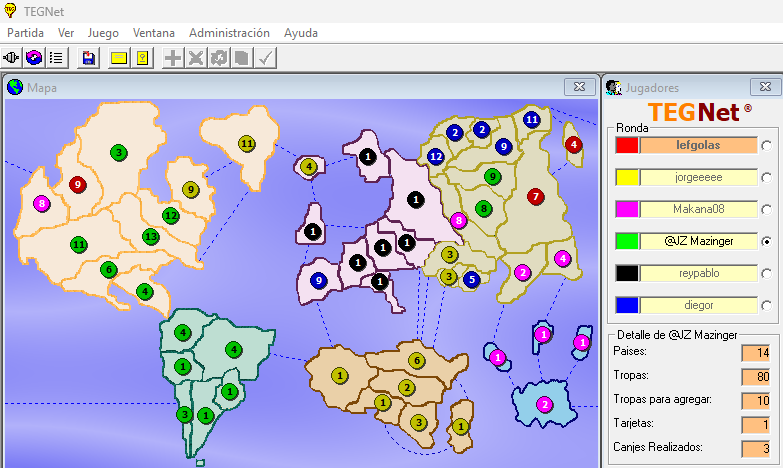Click the TEGNet application title icon
Screen dimensions: 783x468
click(x=10, y=10)
